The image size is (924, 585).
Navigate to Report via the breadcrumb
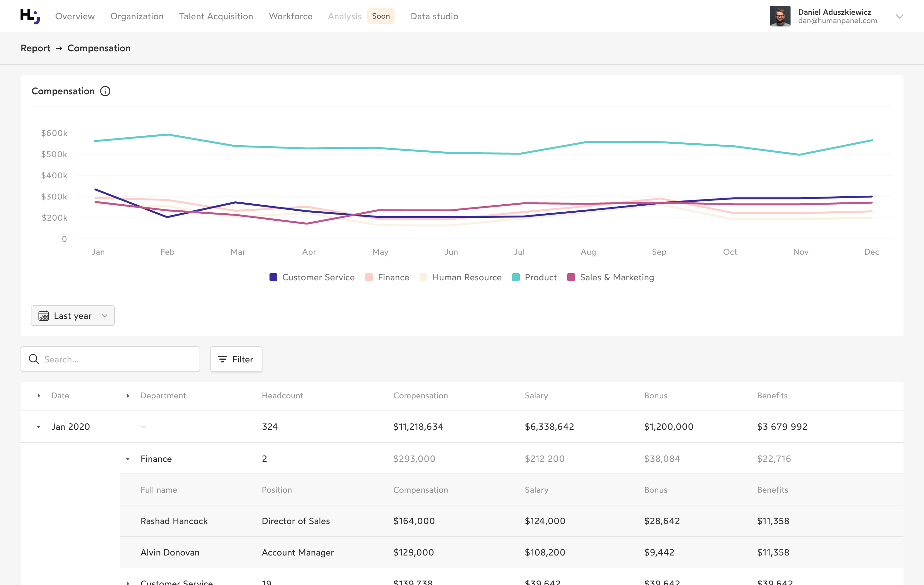click(35, 48)
